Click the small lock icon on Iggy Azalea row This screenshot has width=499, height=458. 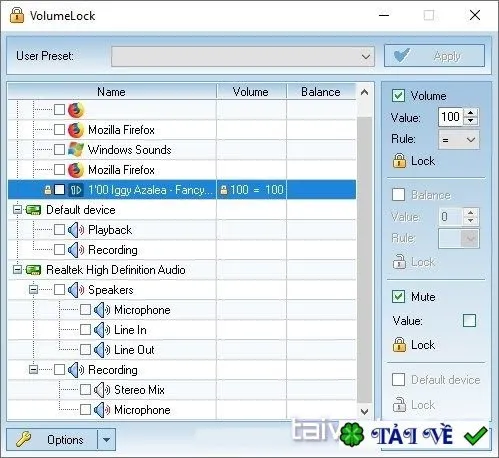[x=48, y=190]
